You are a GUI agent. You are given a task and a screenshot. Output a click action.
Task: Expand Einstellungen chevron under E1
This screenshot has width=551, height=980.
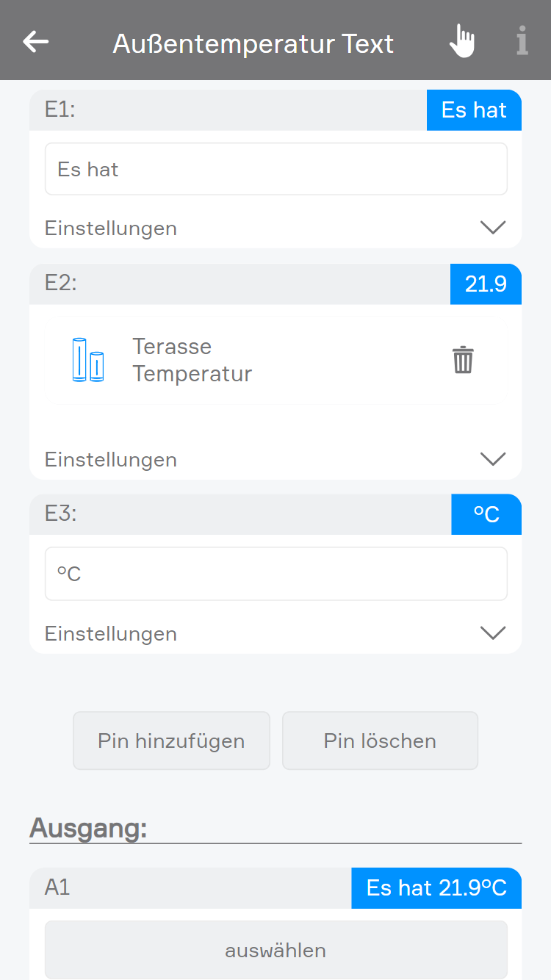[x=492, y=228]
